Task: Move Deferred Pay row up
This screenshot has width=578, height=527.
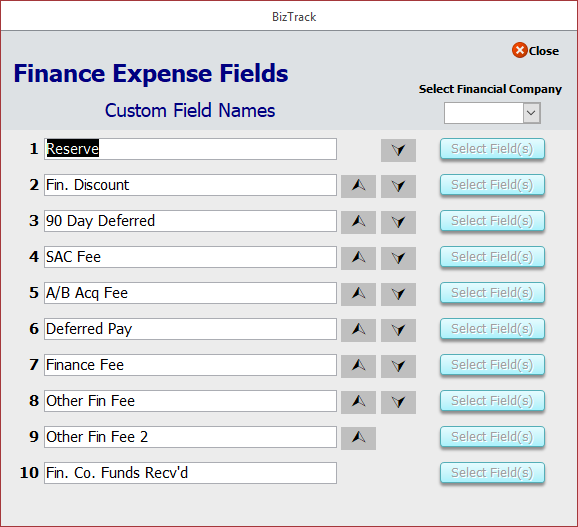Action: [x=358, y=330]
